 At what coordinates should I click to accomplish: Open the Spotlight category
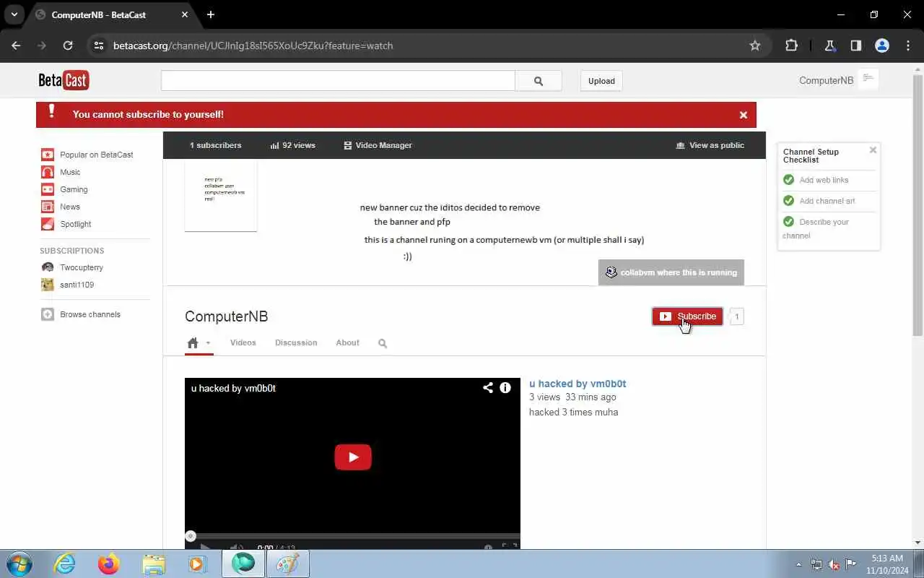tap(75, 224)
